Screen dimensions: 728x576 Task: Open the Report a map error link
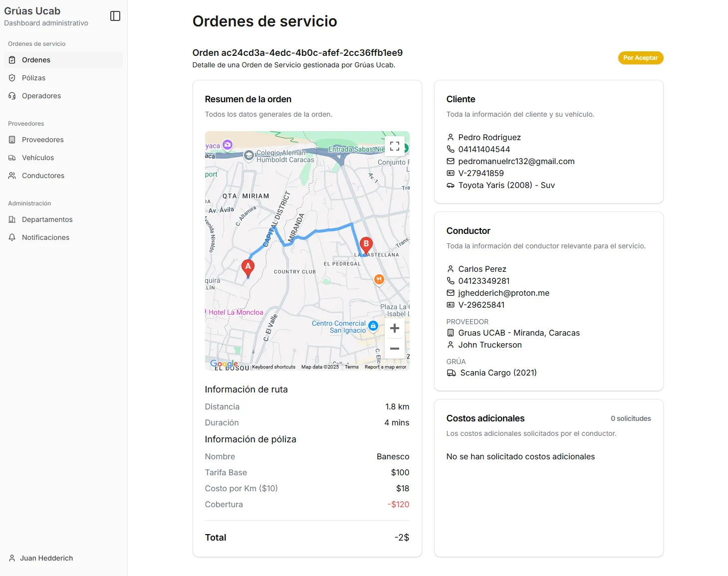(385, 367)
